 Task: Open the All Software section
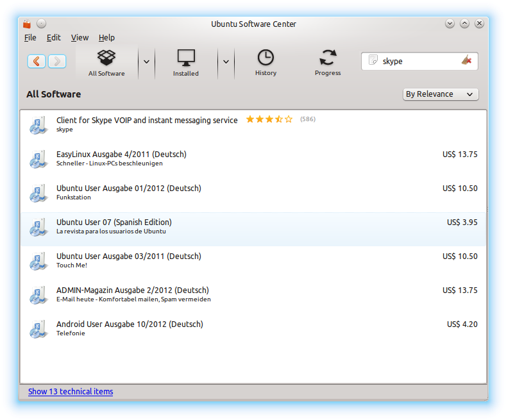pos(106,62)
